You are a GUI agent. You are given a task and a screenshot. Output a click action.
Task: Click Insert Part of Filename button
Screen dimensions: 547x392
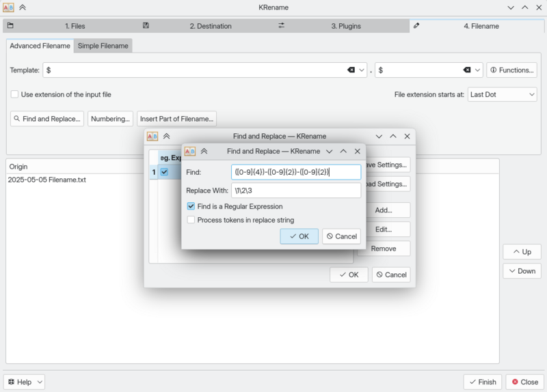pos(176,119)
